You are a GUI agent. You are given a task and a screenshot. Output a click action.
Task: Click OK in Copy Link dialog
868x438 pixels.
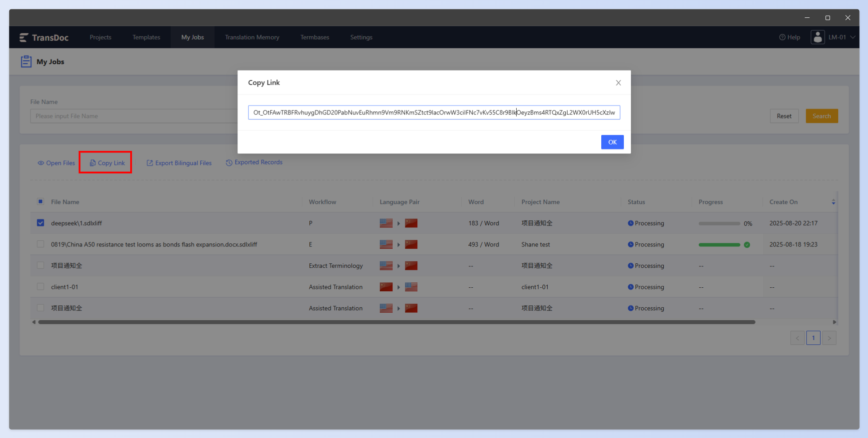click(612, 142)
